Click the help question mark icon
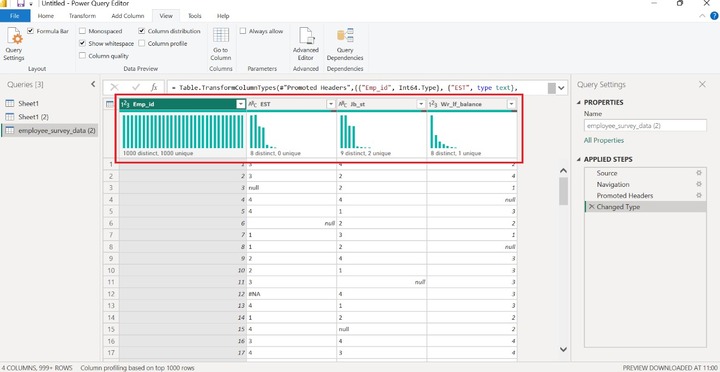 [714, 16]
